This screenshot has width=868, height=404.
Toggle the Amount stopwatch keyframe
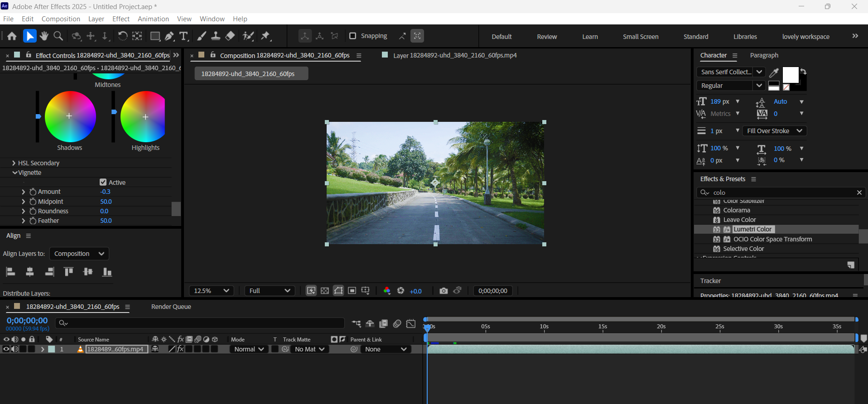coord(33,192)
